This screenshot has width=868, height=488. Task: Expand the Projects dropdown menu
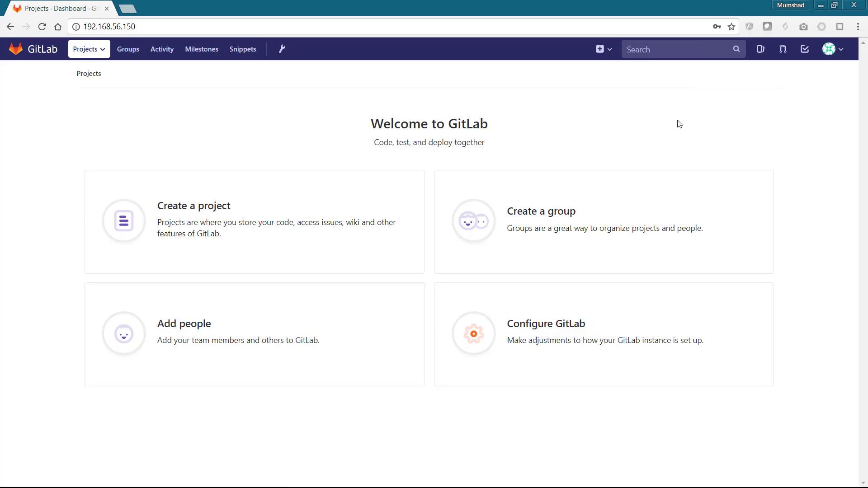(x=89, y=49)
